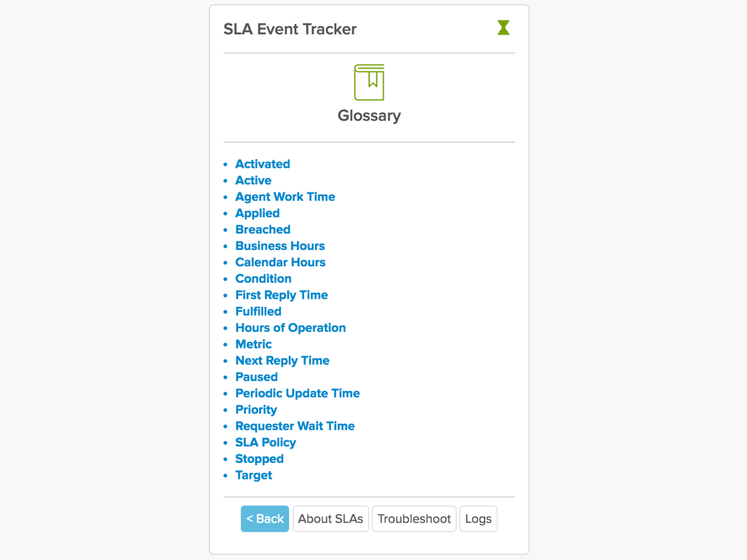The image size is (747, 560).
Task: Open the Target glossary entry
Action: pos(254,475)
